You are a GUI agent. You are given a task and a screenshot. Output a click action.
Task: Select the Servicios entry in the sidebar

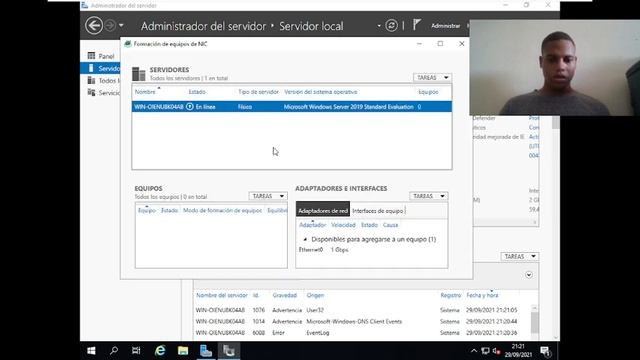(104, 93)
